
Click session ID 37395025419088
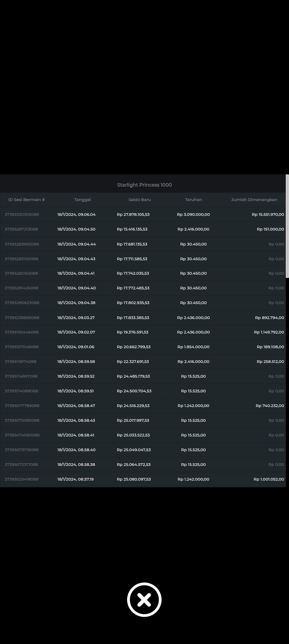(x=22, y=479)
